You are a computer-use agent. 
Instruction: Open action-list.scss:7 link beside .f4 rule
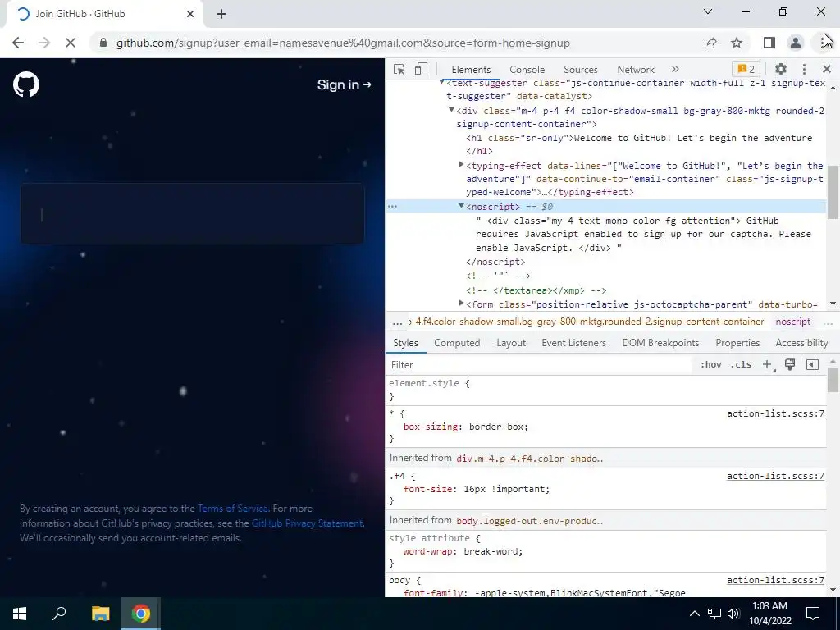coord(775,476)
